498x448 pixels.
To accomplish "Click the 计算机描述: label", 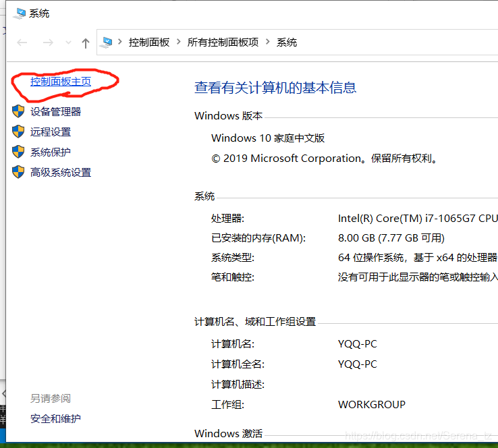I will pos(238,385).
